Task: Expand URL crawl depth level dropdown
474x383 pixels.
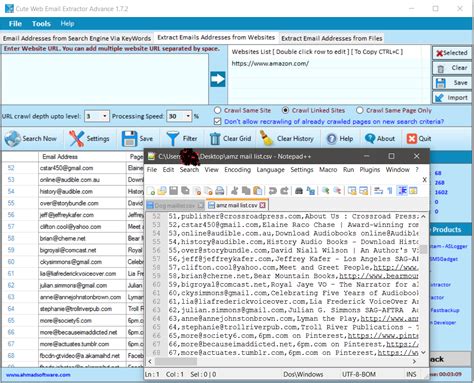Action: point(105,116)
